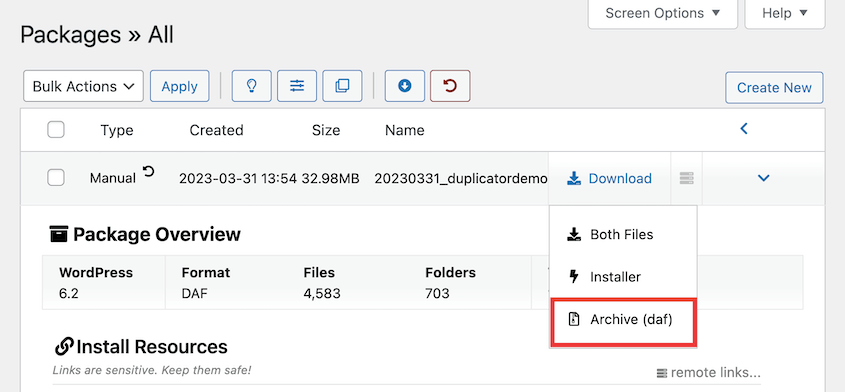Viewport: 845px width, 392px height.
Task: Check the box for the Manual package row
Action: [x=56, y=177]
